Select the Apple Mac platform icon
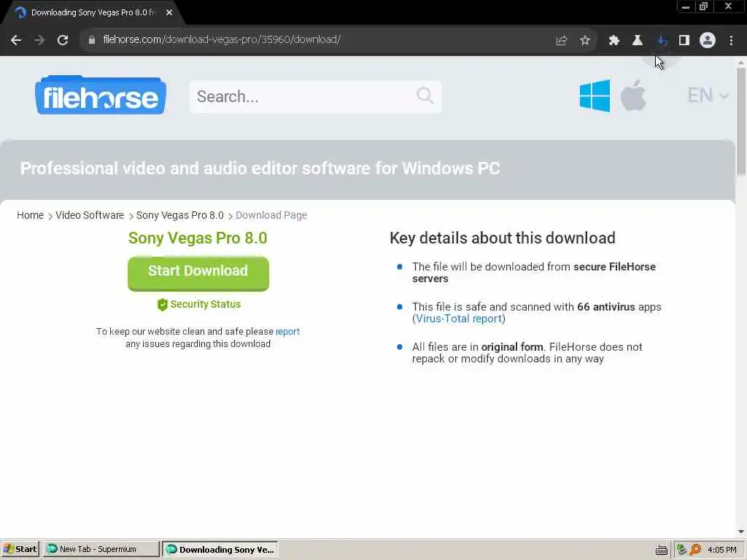Screen dimensions: 747x560 point(634,96)
